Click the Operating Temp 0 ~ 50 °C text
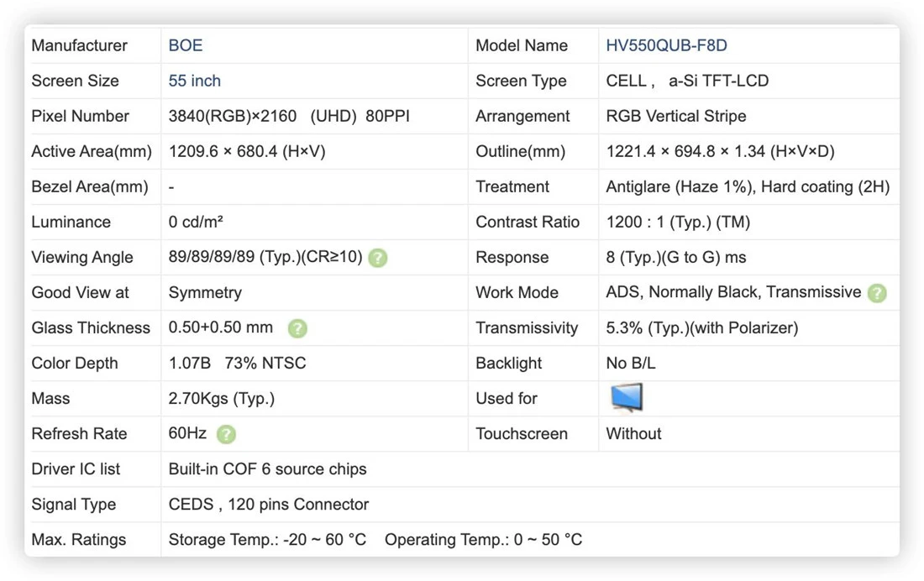Image resolution: width=924 pixels, height=581 pixels. [483, 540]
